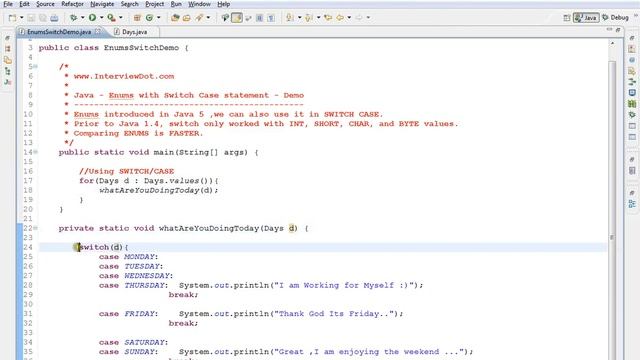Open the Outline view icon at bottom of right sidebar

(x=632, y=204)
